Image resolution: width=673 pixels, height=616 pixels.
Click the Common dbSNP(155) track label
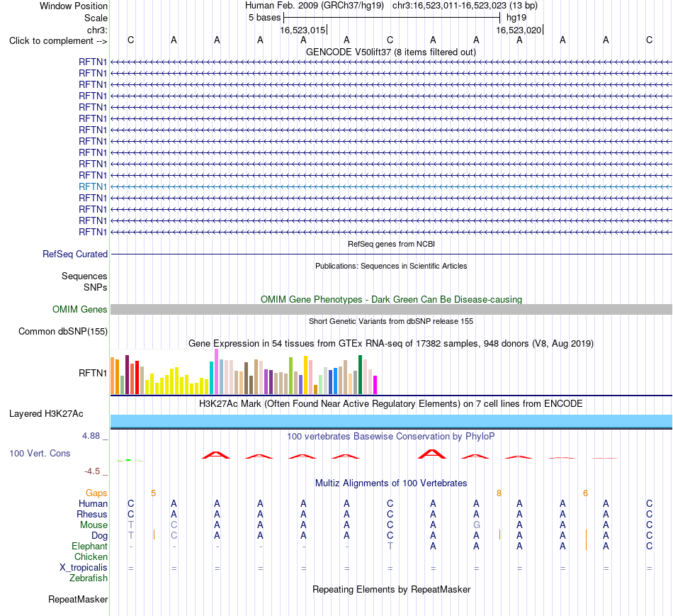point(63,332)
